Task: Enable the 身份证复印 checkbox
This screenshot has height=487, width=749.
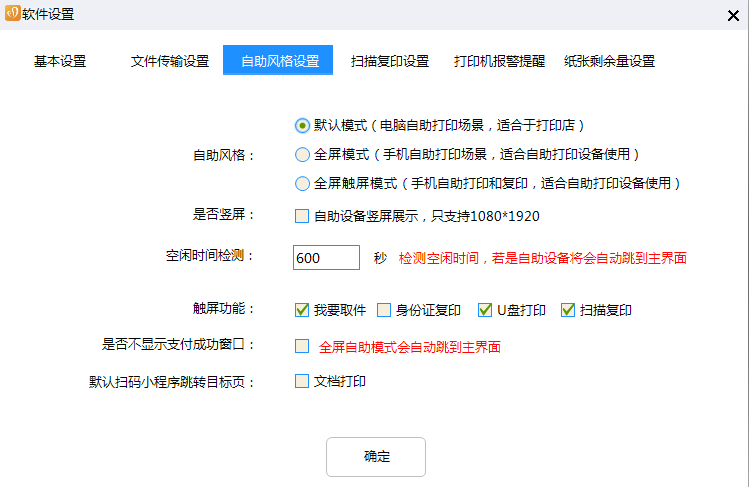Action: 384,310
